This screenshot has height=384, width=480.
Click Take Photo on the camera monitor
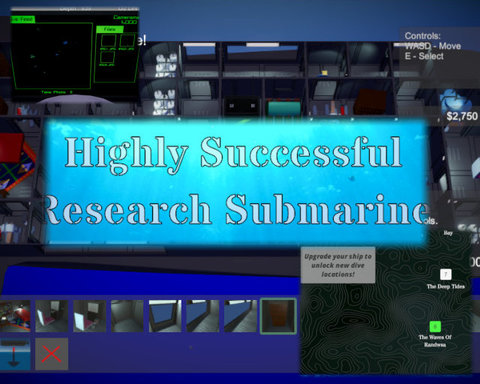coord(57,92)
